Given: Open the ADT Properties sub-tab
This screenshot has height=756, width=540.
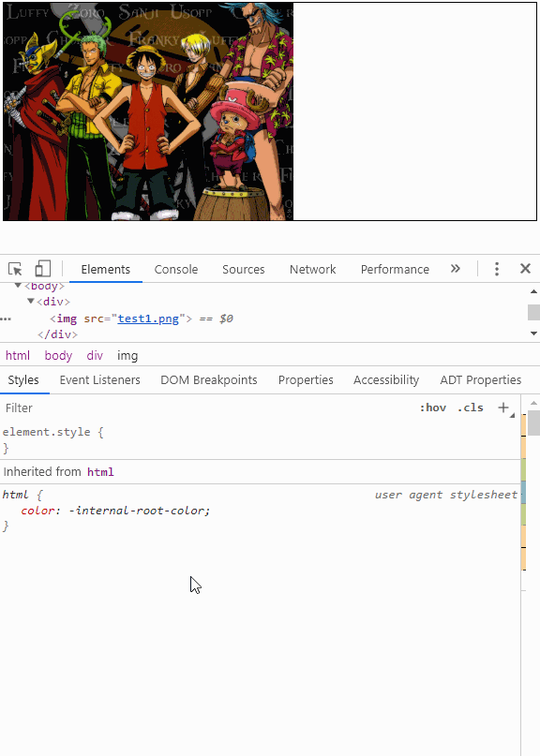Looking at the screenshot, I should 481,380.
